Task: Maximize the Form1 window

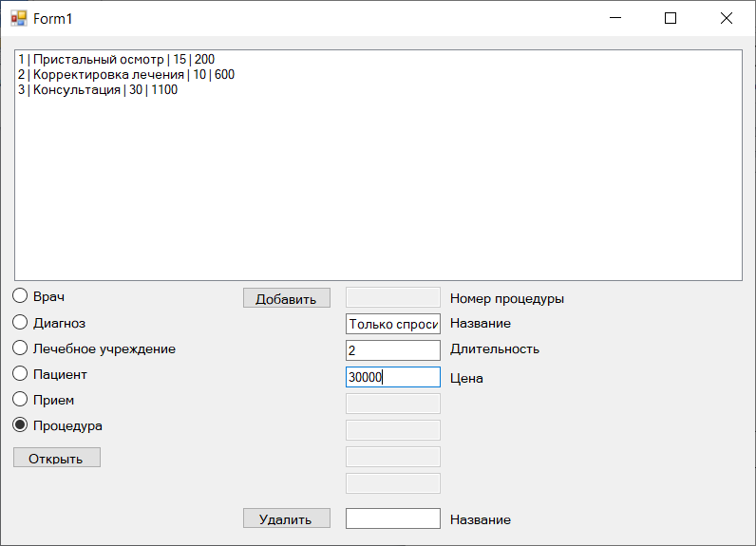Action: (x=671, y=18)
